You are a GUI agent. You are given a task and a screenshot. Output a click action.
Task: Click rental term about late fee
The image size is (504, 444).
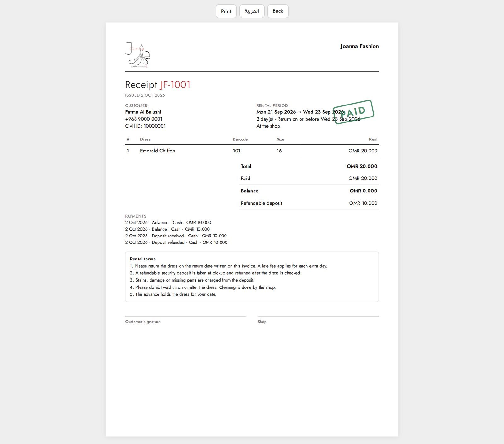click(x=228, y=266)
